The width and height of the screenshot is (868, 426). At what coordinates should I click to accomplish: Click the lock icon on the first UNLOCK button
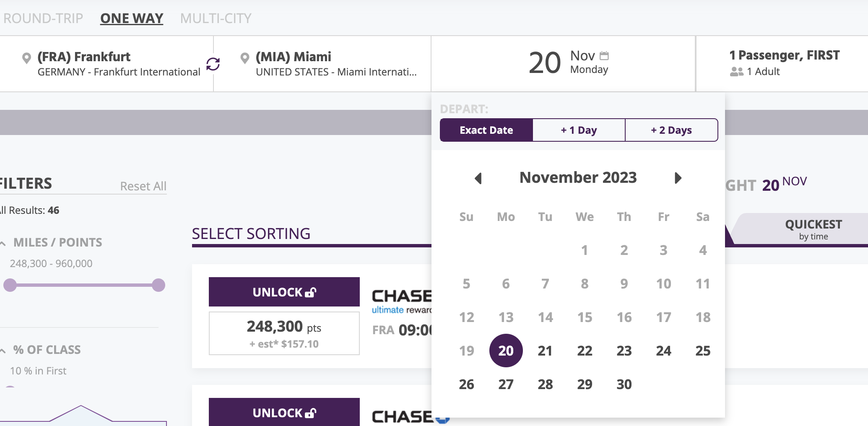[311, 292]
